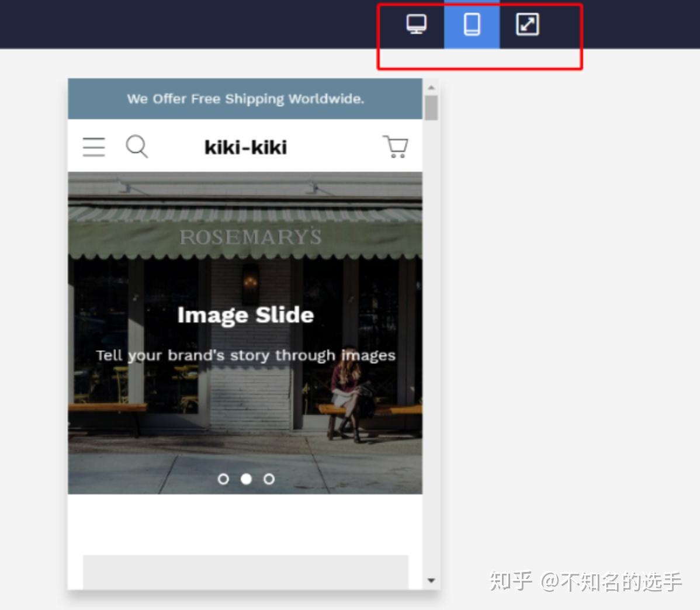The width and height of the screenshot is (700, 610).
Task: Open the shopping cart icon
Action: point(396,147)
